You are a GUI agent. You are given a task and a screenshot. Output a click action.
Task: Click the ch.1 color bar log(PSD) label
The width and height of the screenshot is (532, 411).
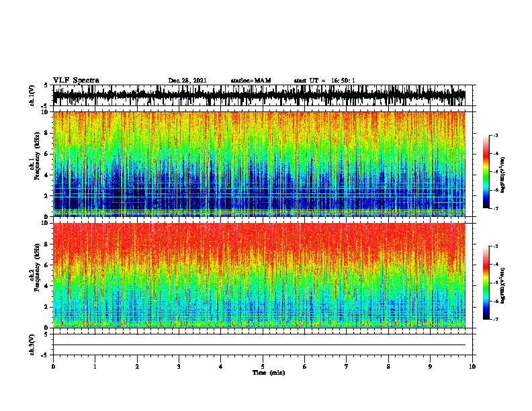coord(502,175)
